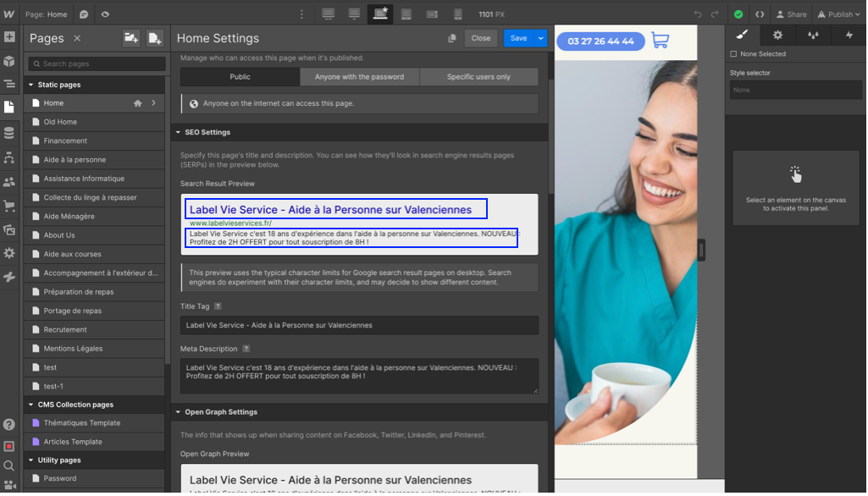Open the Symbols box panel
This screenshot has height=496, width=868.
pyautogui.click(x=8, y=61)
